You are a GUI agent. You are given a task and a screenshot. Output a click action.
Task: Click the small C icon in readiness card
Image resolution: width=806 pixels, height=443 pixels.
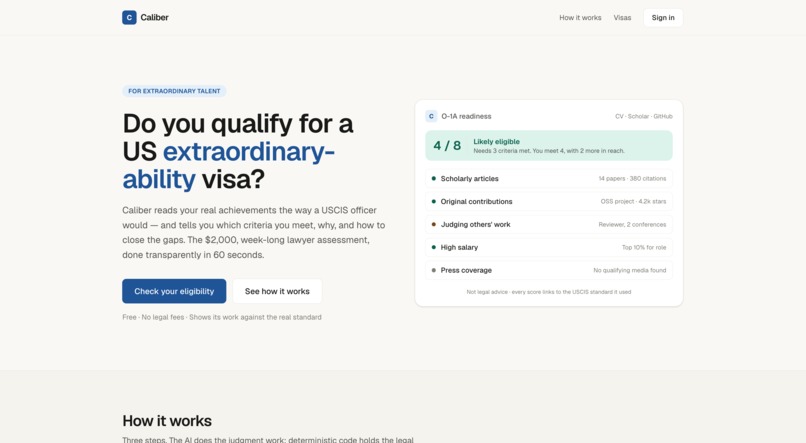pos(431,116)
